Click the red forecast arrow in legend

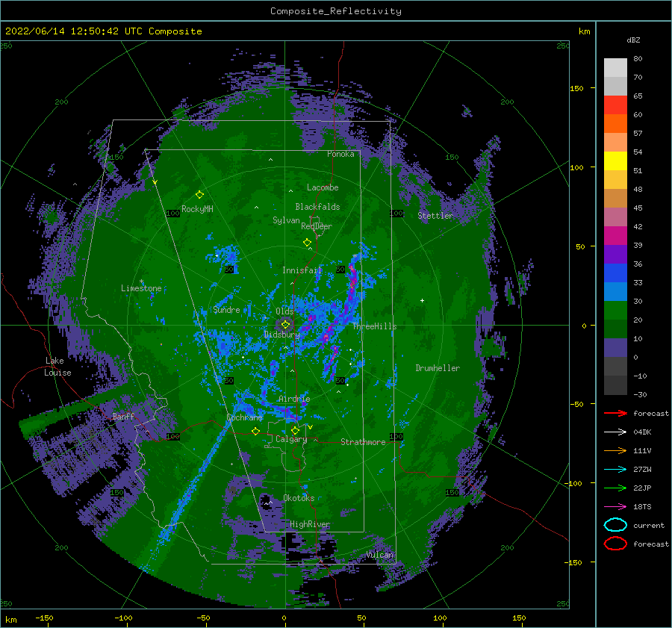click(615, 413)
